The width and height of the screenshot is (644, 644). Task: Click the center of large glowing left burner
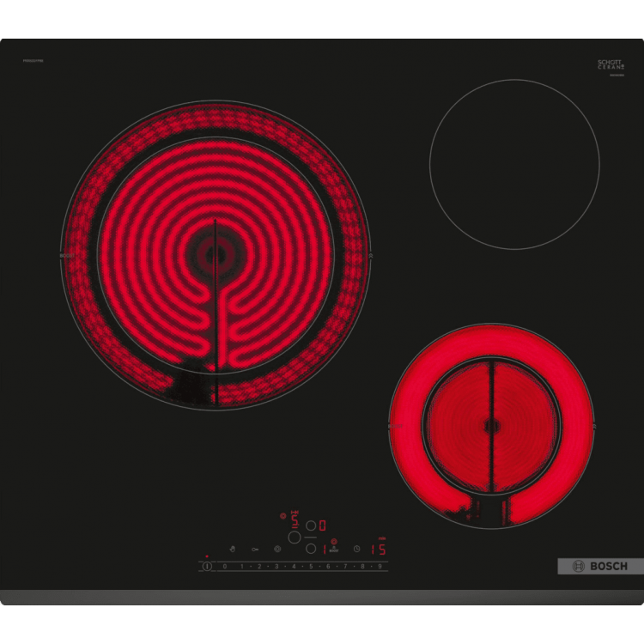[x=216, y=255]
